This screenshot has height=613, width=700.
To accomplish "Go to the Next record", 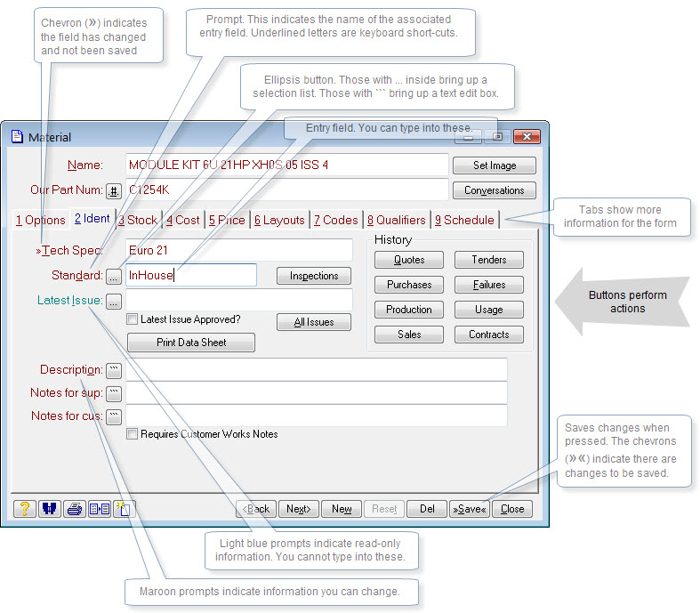I will (x=299, y=509).
